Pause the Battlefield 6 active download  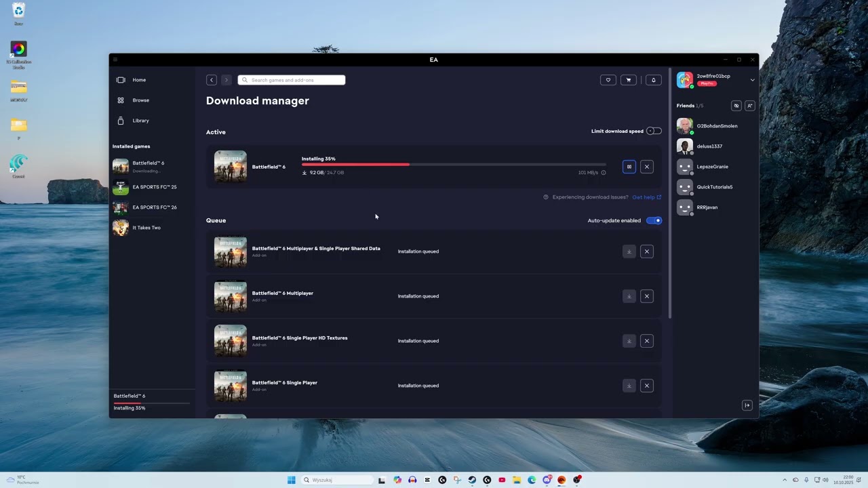(x=629, y=167)
